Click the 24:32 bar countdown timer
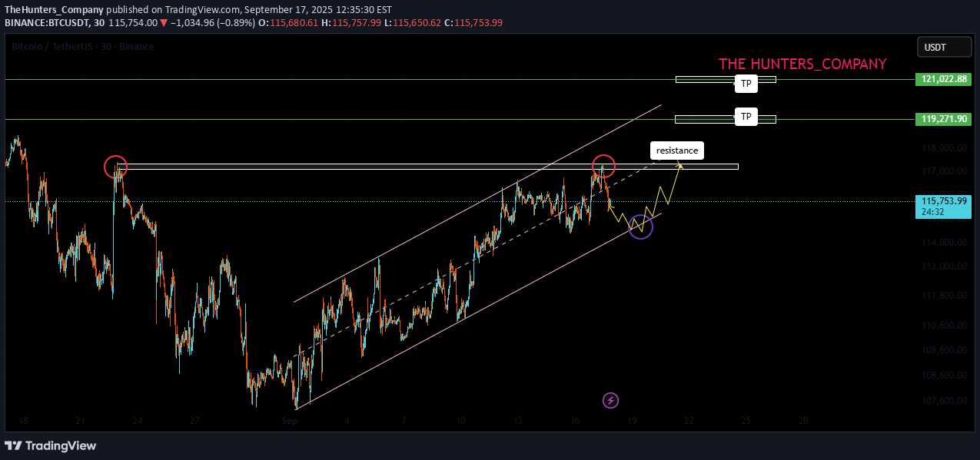This screenshot has width=980, height=460. point(933,213)
